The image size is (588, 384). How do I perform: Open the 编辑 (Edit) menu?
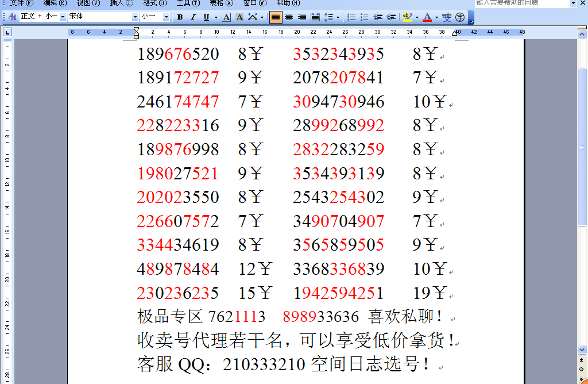(x=55, y=3)
